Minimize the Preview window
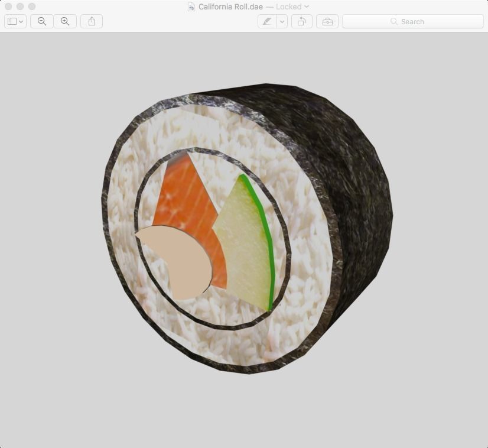Screen dimensions: 488x448 click(x=20, y=7)
